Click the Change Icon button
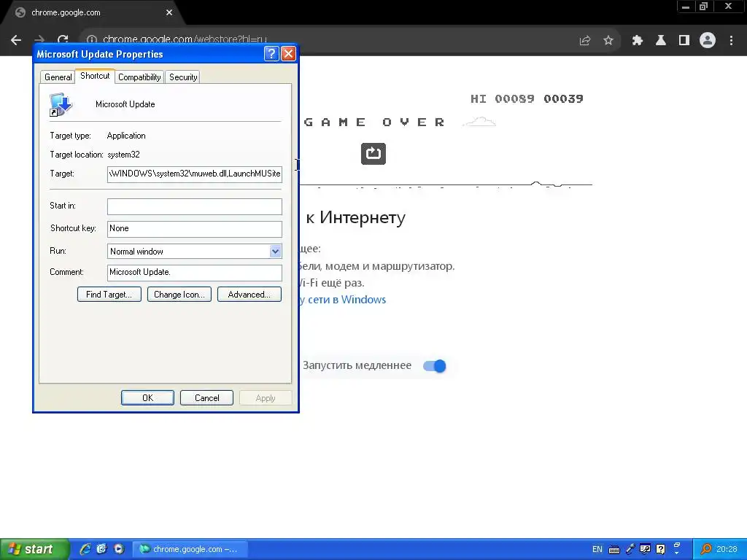 179,295
